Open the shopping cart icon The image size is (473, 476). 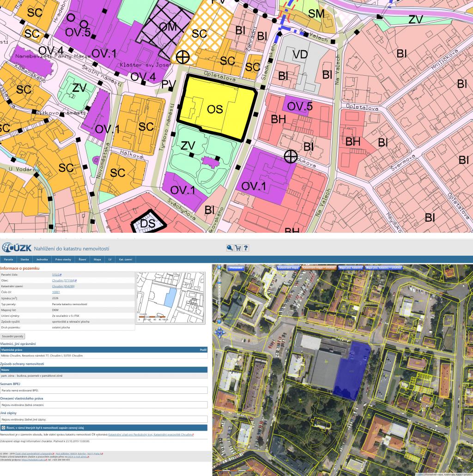click(x=237, y=248)
